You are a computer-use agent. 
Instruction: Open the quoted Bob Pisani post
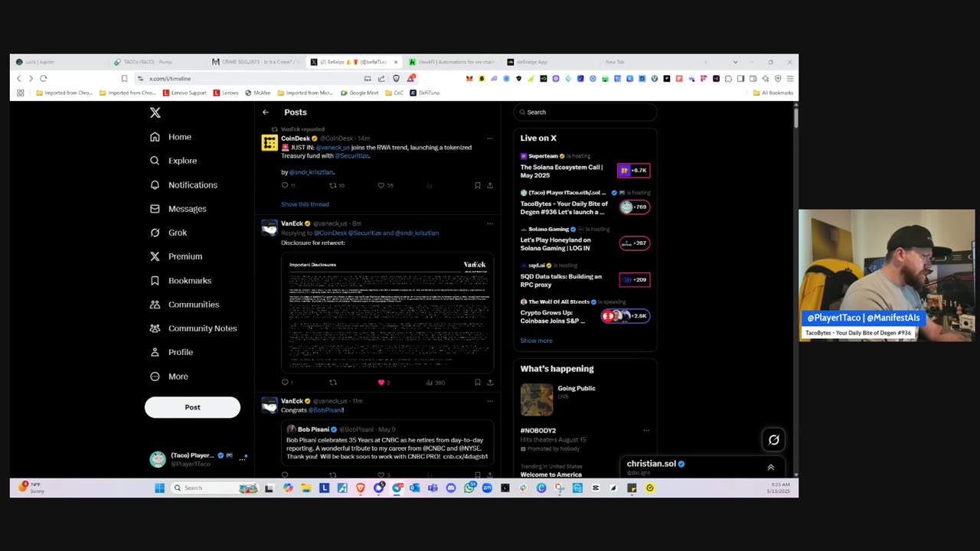click(x=387, y=443)
